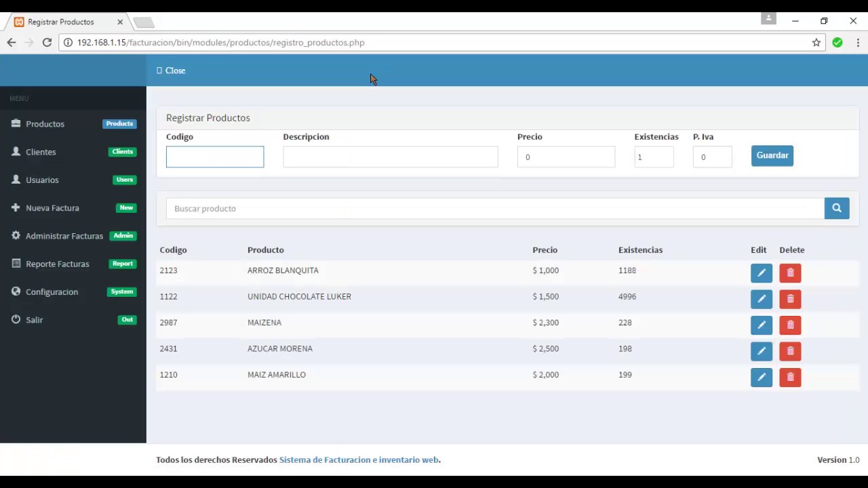Focus the Codigo input field
The image size is (868, 488).
click(x=215, y=157)
